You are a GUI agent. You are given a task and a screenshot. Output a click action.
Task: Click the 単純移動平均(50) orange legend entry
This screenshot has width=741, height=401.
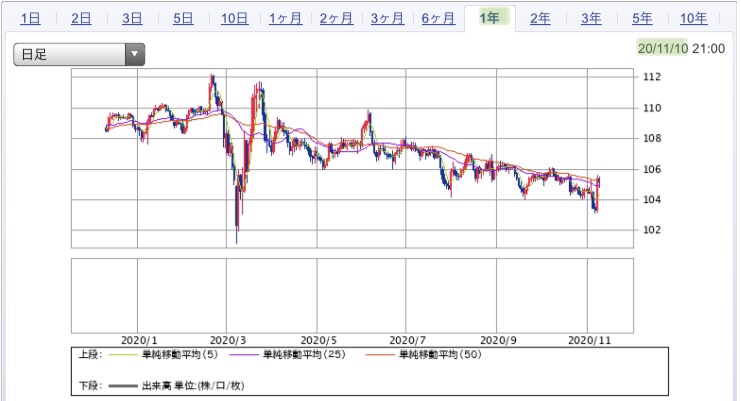[x=423, y=354]
